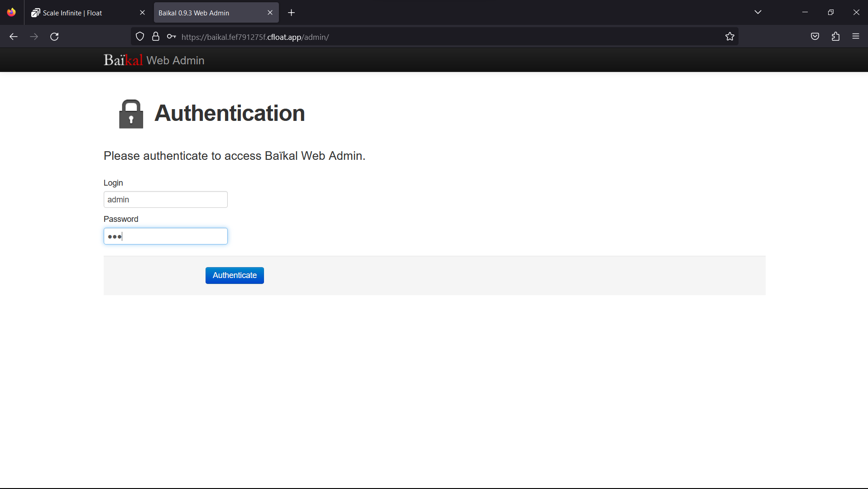The width and height of the screenshot is (868, 489).
Task: Open a new browser tab
Action: pos(291,13)
